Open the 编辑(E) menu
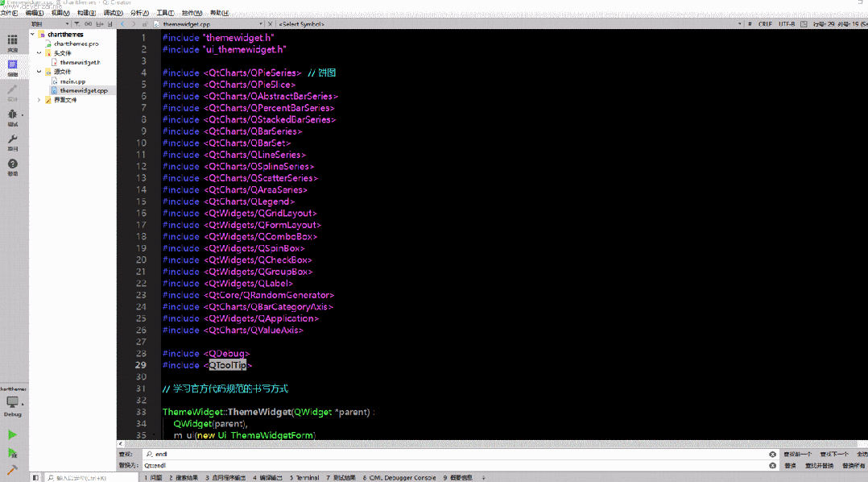Screen dimensions: 868x482 click(35, 13)
